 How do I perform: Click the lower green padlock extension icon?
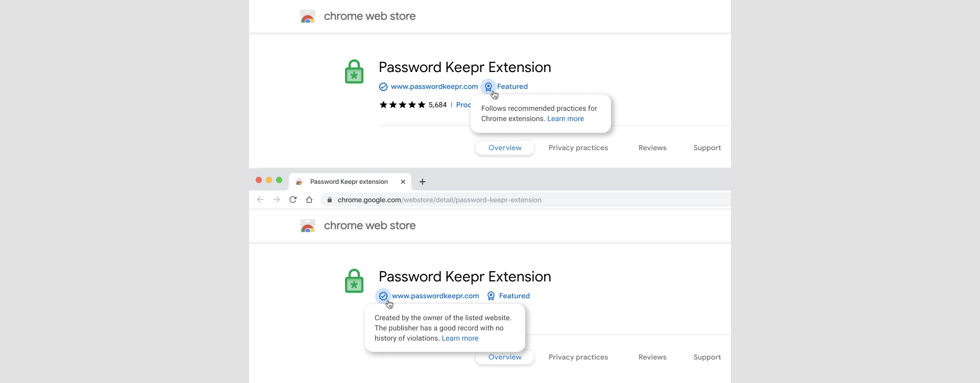(354, 281)
